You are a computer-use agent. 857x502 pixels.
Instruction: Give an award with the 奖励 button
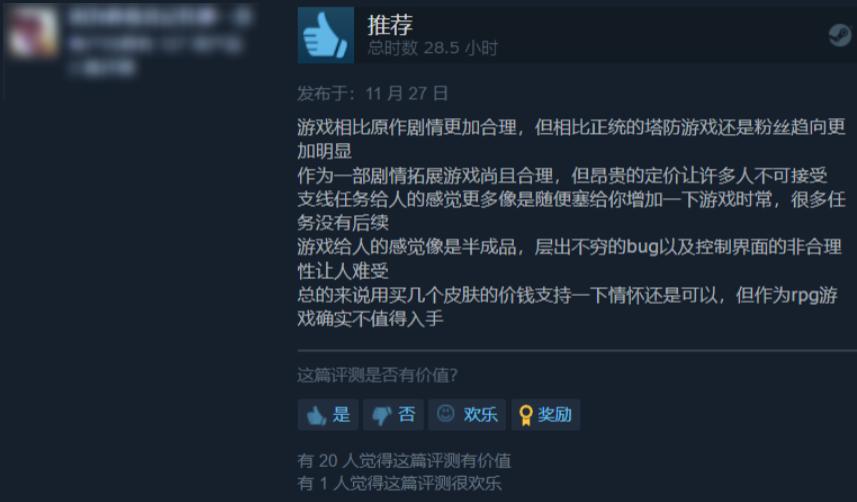click(x=545, y=415)
